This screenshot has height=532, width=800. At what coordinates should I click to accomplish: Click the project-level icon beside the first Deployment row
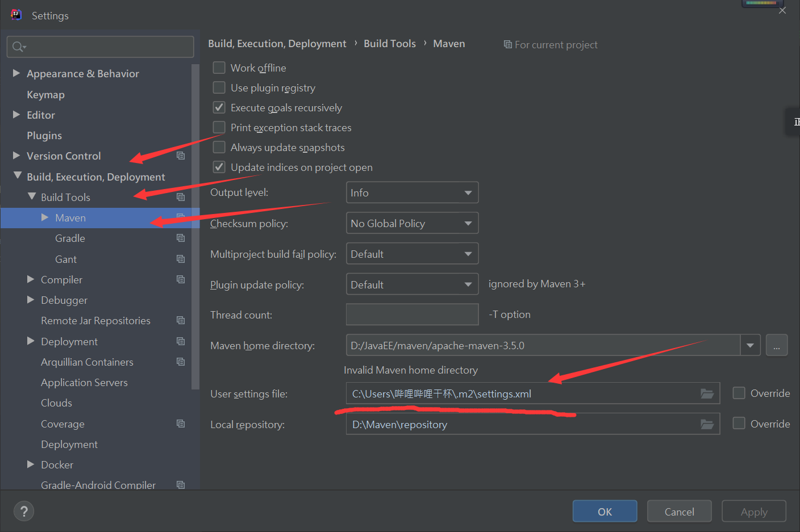(181, 341)
